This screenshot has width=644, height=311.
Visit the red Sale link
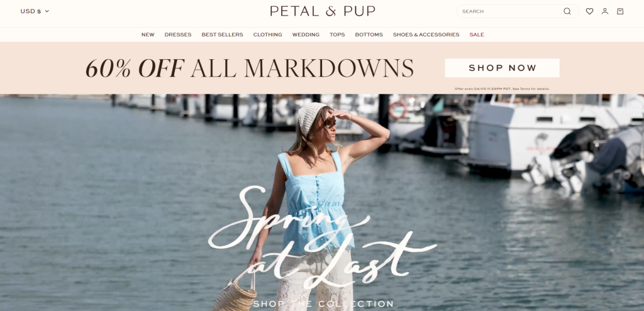(477, 35)
